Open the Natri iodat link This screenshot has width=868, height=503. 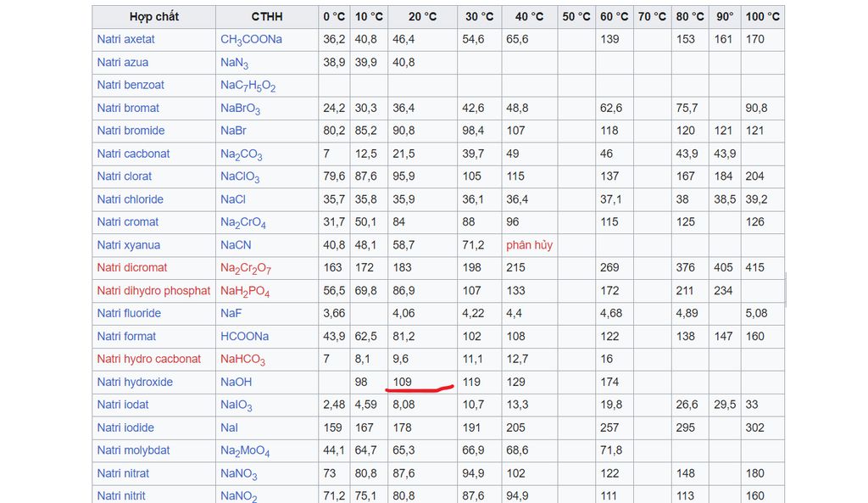click(x=122, y=405)
